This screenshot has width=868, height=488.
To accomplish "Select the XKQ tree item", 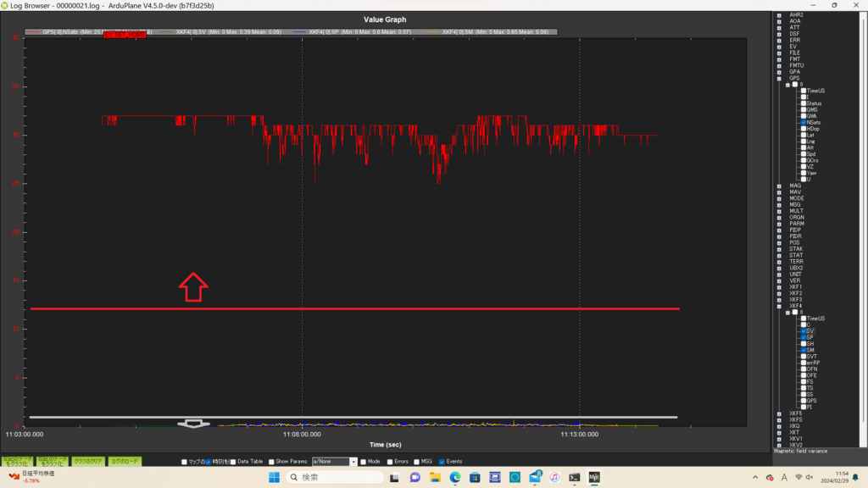I will tap(795, 426).
